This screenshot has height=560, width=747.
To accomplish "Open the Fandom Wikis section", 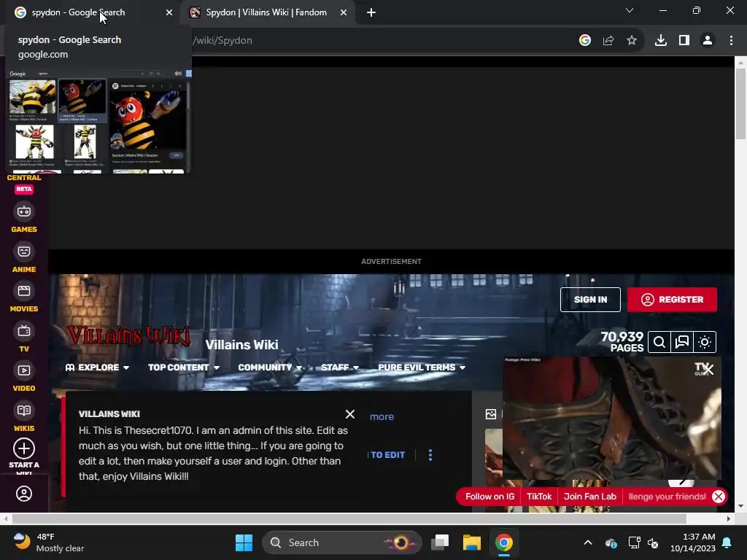I will coord(24,418).
